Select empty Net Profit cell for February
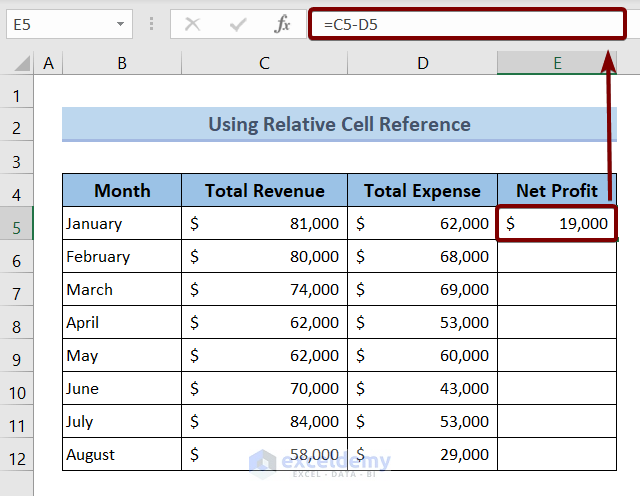This screenshot has width=640, height=496. click(557, 257)
